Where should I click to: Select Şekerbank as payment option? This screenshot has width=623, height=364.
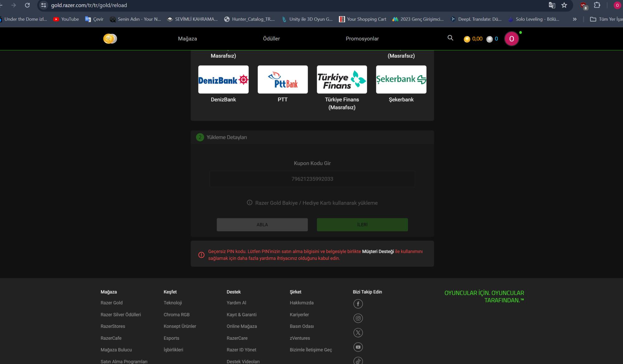pos(401,79)
